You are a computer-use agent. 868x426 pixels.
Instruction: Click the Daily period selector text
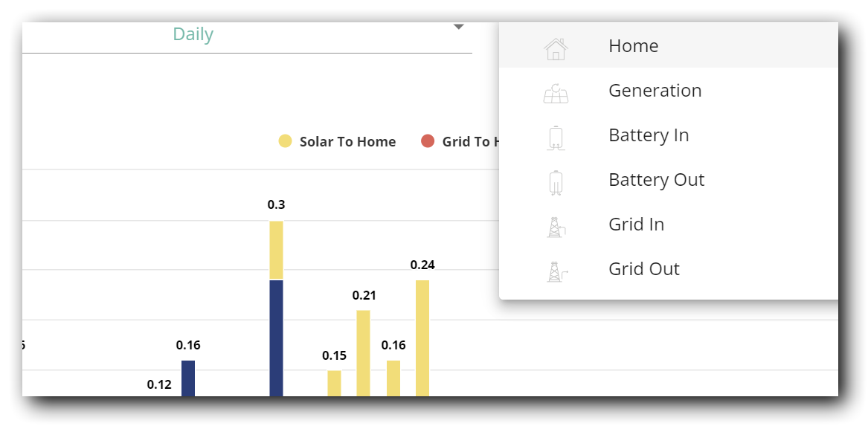click(x=193, y=34)
